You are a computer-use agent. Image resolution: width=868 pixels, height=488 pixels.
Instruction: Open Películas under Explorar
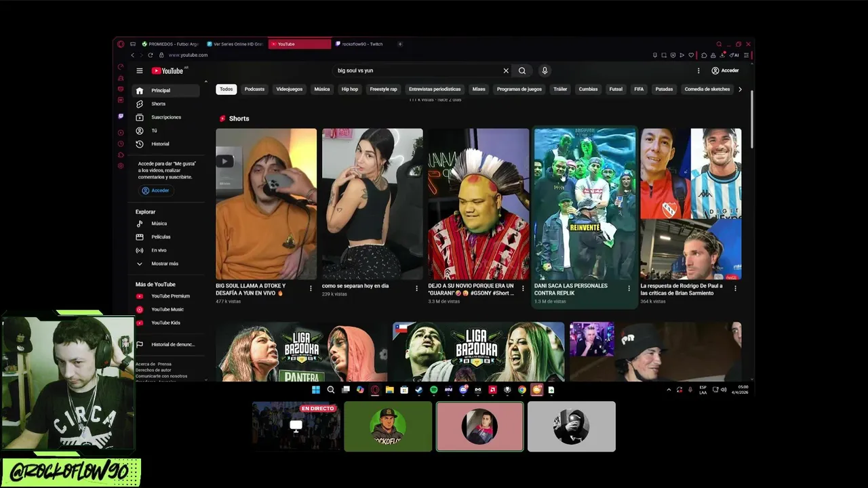(x=166, y=237)
